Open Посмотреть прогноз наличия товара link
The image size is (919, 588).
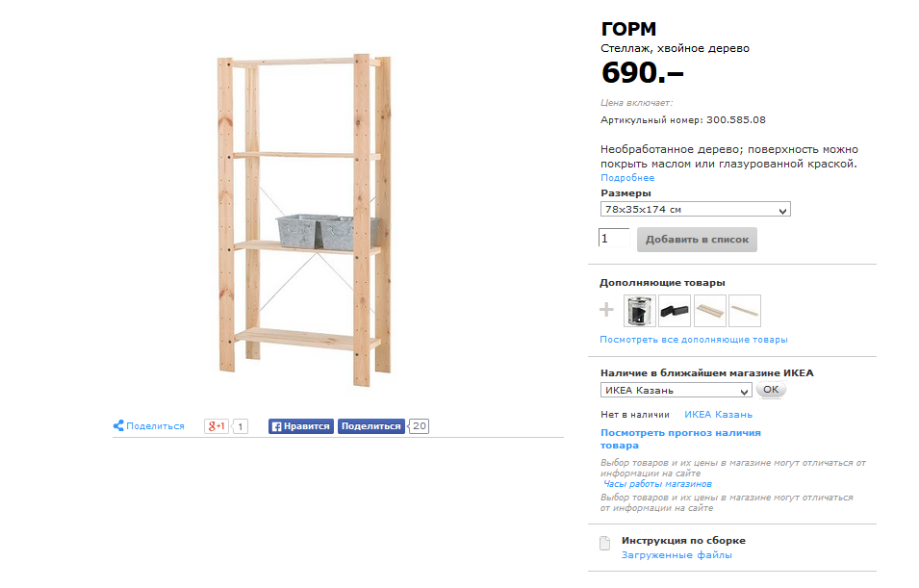680,439
